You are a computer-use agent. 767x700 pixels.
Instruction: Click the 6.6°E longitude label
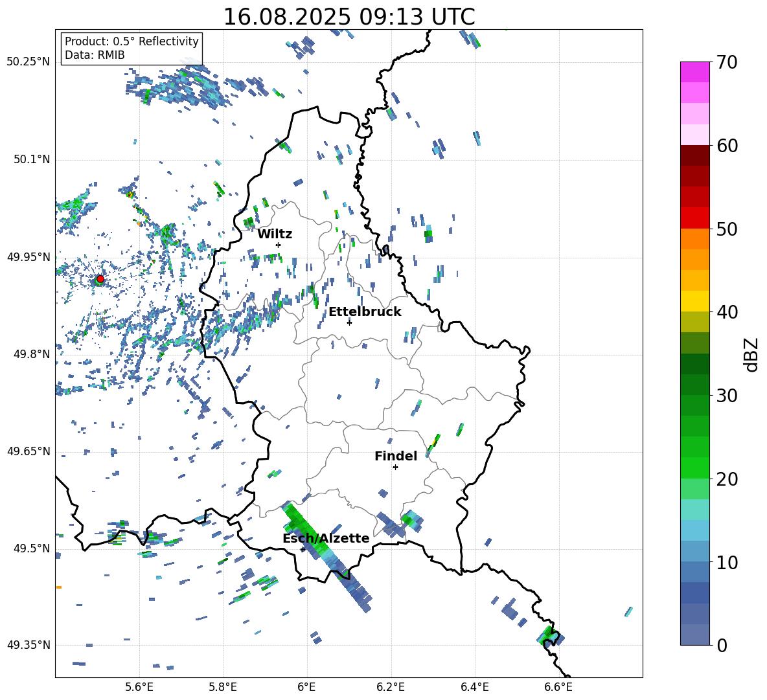point(558,687)
